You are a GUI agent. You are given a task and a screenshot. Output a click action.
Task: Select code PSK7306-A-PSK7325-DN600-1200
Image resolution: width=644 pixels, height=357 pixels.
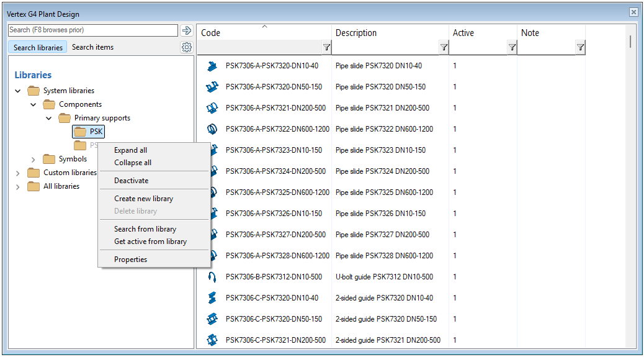pos(277,192)
